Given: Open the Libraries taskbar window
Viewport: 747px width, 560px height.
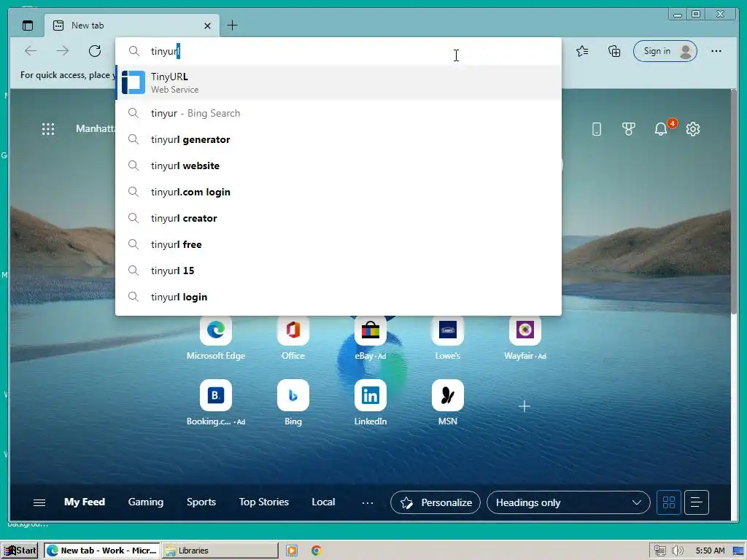Looking at the screenshot, I should click(x=220, y=551).
